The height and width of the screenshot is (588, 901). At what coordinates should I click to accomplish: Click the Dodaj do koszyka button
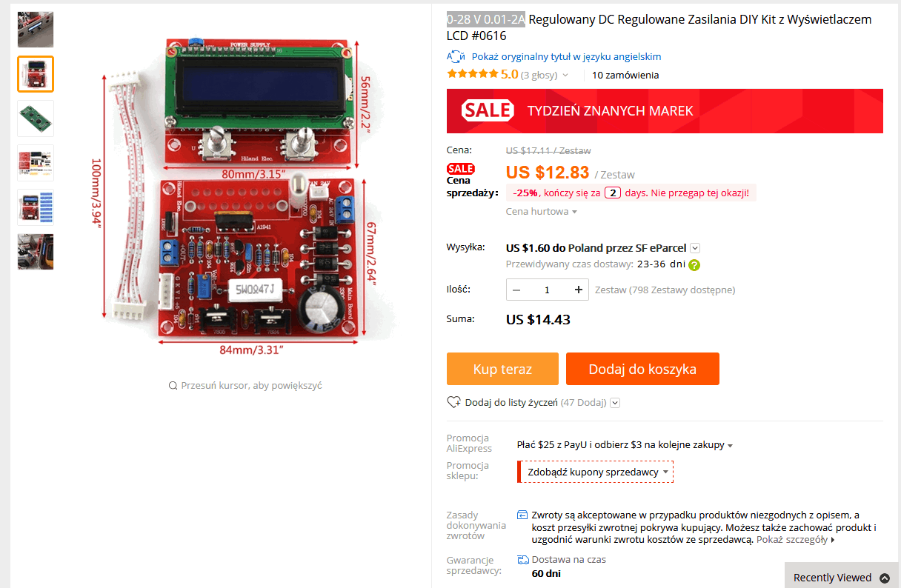tap(642, 369)
